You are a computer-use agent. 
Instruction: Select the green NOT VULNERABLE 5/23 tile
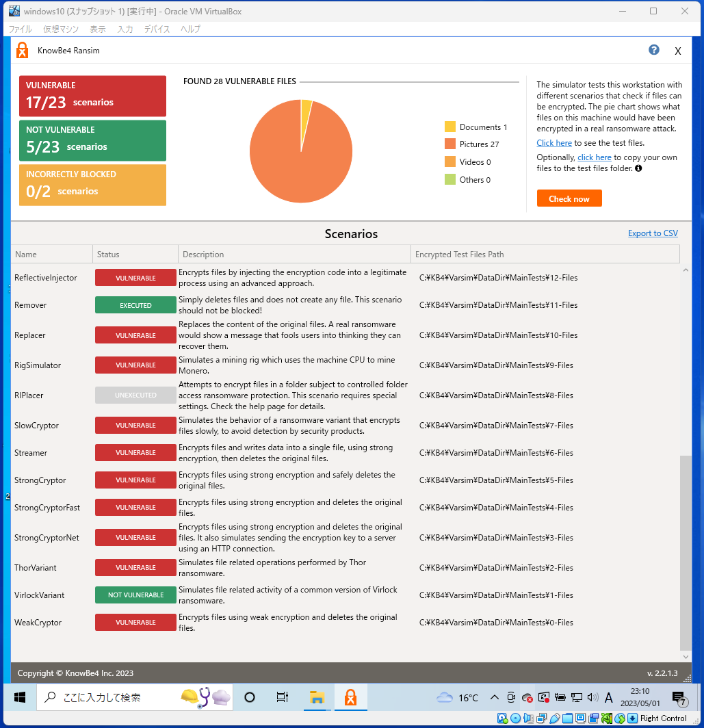point(92,141)
